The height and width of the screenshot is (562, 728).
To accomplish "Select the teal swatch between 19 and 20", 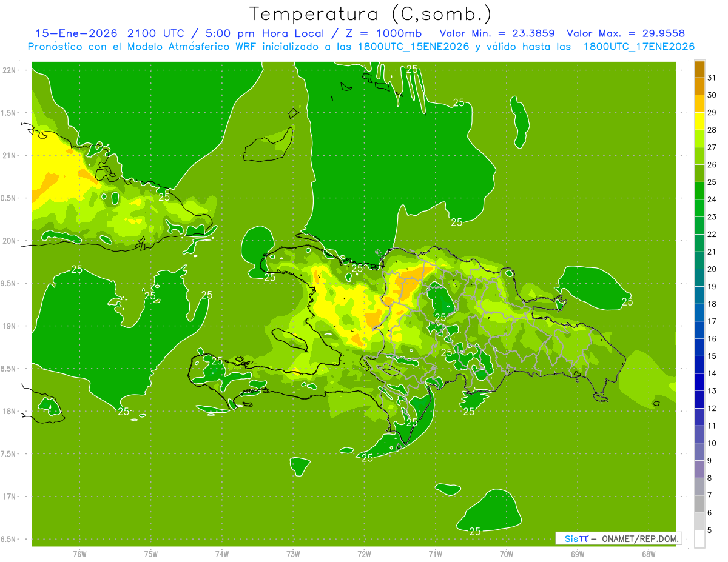I will [699, 278].
